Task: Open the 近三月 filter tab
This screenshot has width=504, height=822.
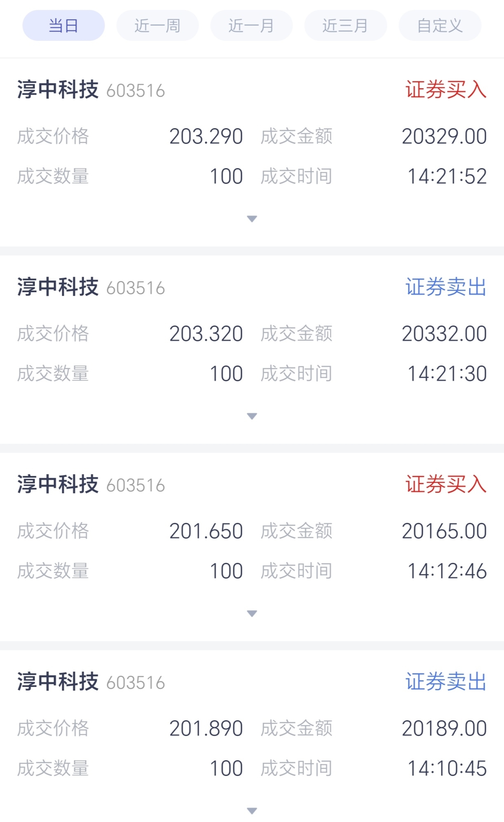Action: click(345, 26)
